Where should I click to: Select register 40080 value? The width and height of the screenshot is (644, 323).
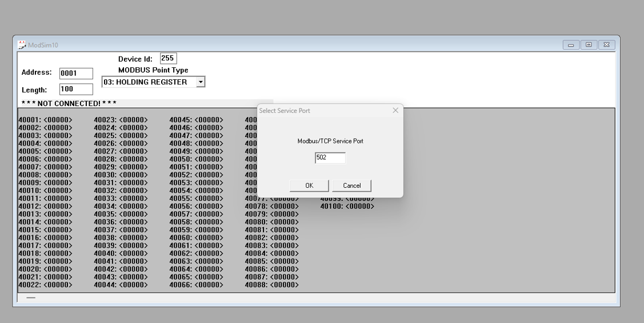pyautogui.click(x=285, y=222)
